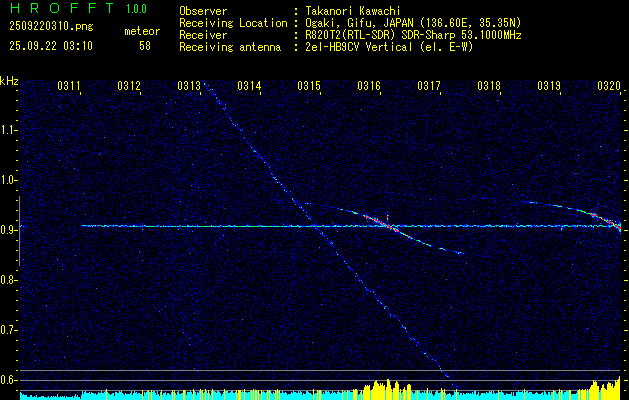Click the 0314 time marker
This screenshot has width=629, height=400.
(249, 85)
